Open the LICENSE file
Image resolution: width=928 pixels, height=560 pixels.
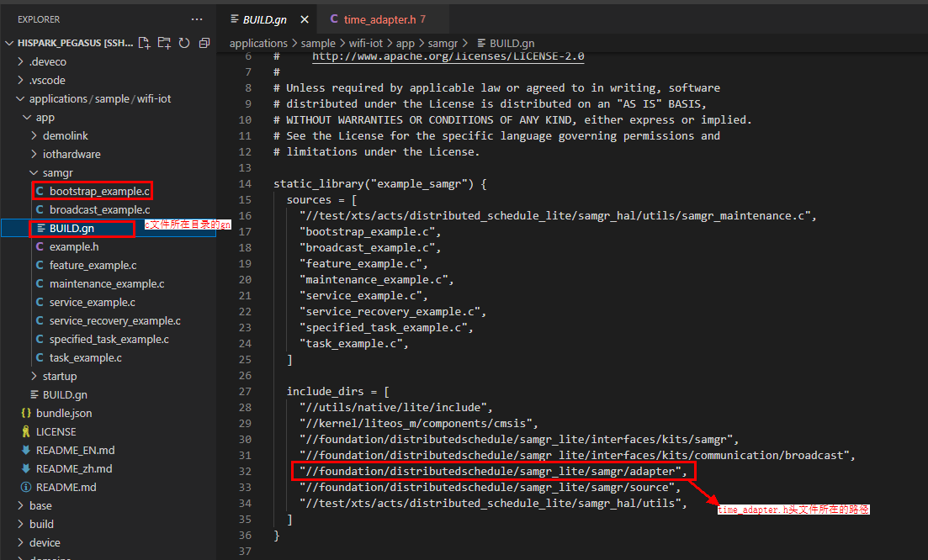[56, 431]
